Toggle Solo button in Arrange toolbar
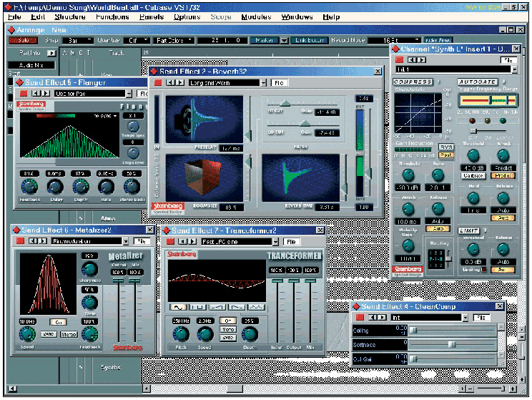Screen dimensions: 532x400 pos(23,40)
